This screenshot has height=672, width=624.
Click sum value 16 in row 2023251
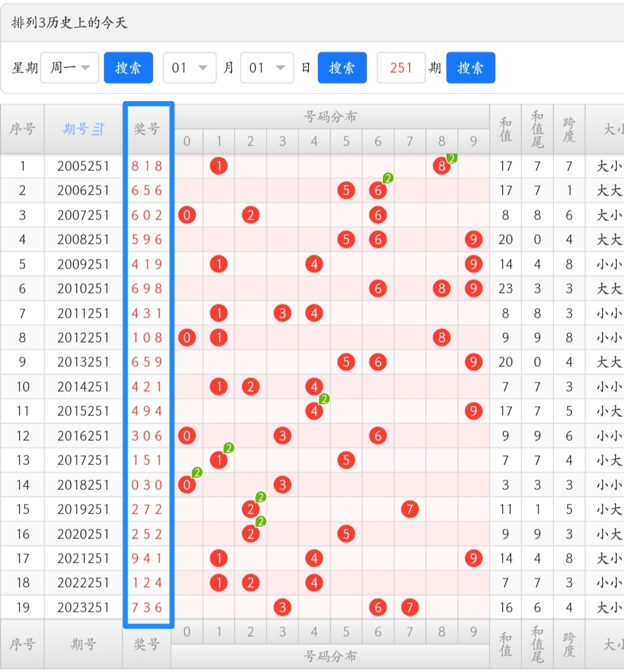pyautogui.click(x=506, y=607)
